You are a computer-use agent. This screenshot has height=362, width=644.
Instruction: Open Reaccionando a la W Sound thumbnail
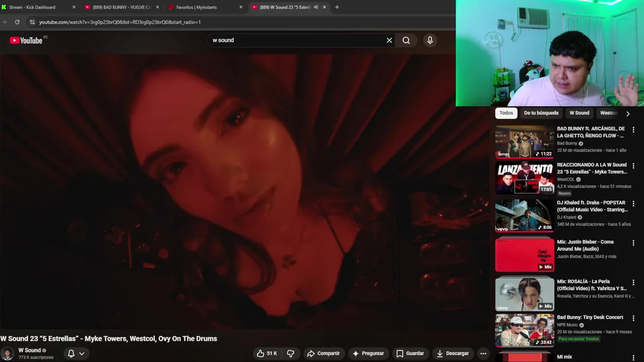pos(524,178)
